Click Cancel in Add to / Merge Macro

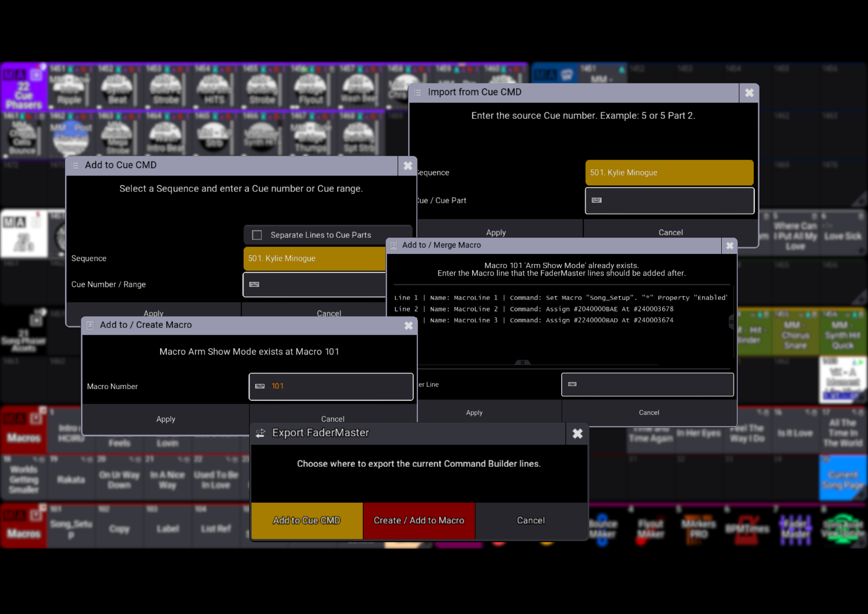649,413
